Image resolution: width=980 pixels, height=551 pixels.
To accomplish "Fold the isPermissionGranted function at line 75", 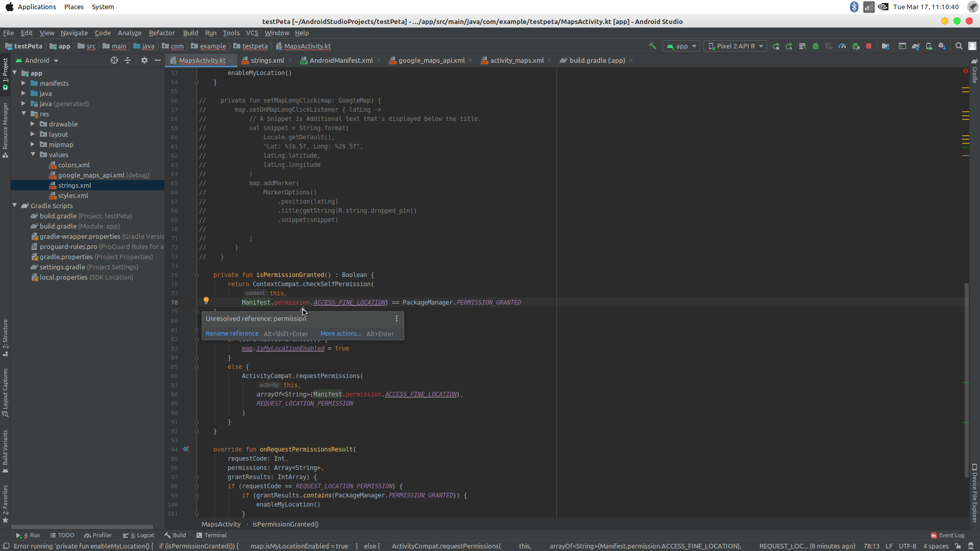I will click(197, 275).
